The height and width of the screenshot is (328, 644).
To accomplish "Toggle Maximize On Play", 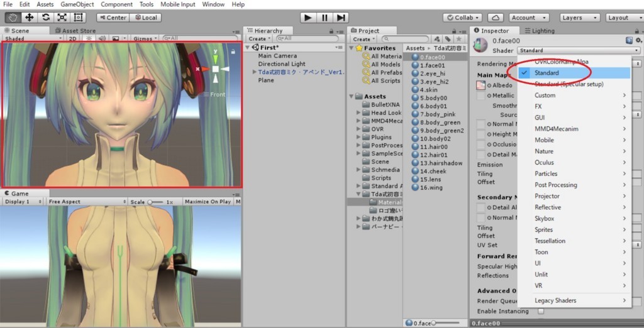I will [208, 202].
